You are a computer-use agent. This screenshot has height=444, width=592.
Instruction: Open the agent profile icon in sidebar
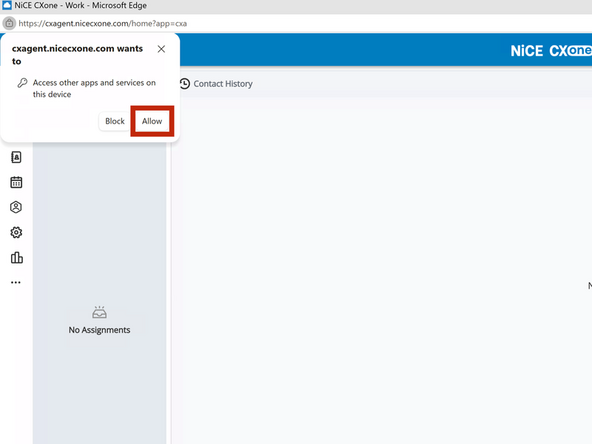(16, 207)
